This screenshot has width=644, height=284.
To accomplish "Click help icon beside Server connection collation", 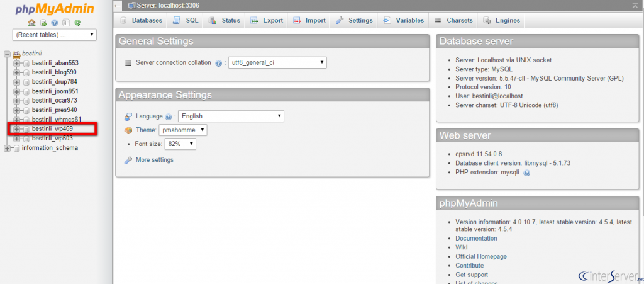I will pos(219,64).
